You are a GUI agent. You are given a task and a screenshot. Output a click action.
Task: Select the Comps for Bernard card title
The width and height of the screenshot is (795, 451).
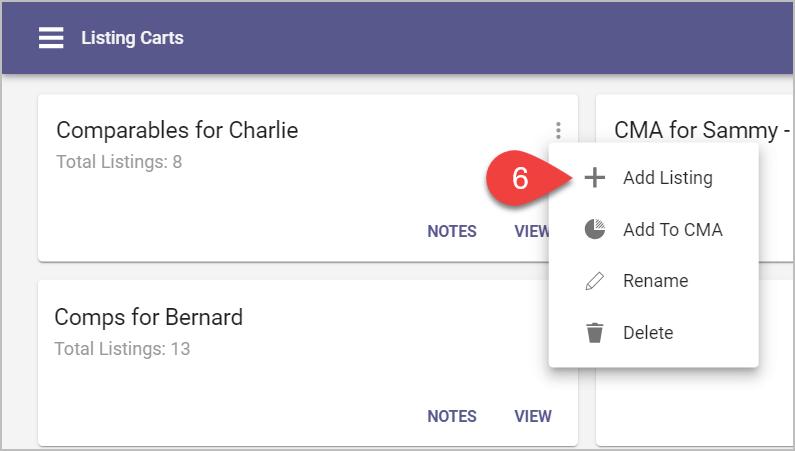(x=149, y=317)
